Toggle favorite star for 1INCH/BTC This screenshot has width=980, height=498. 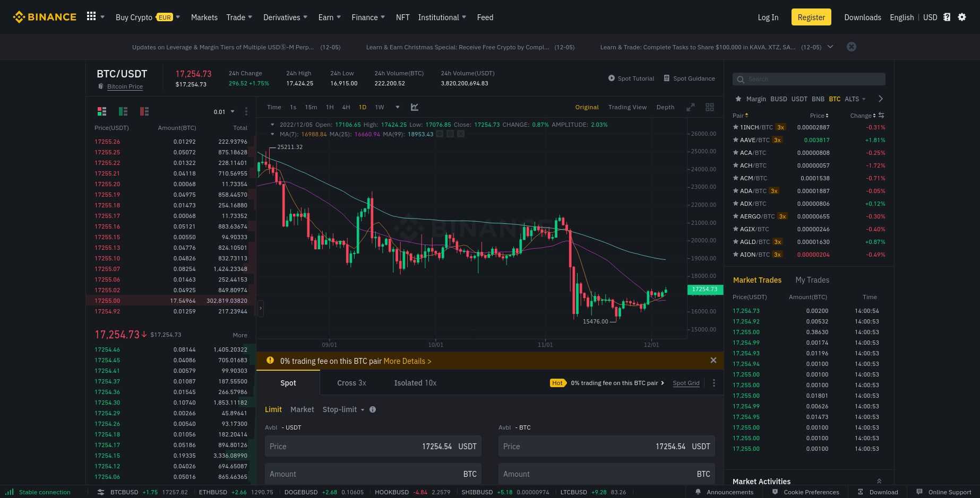click(x=735, y=127)
